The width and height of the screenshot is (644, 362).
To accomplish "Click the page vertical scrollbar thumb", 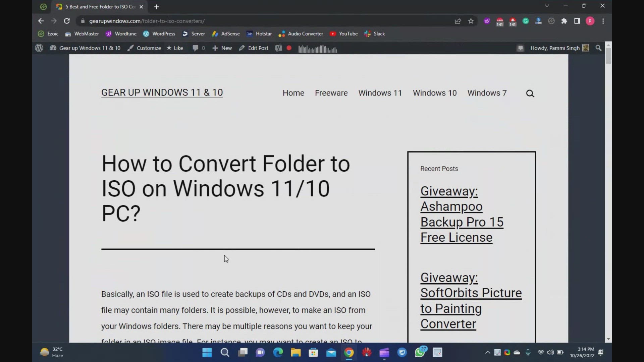I will [x=608, y=56].
